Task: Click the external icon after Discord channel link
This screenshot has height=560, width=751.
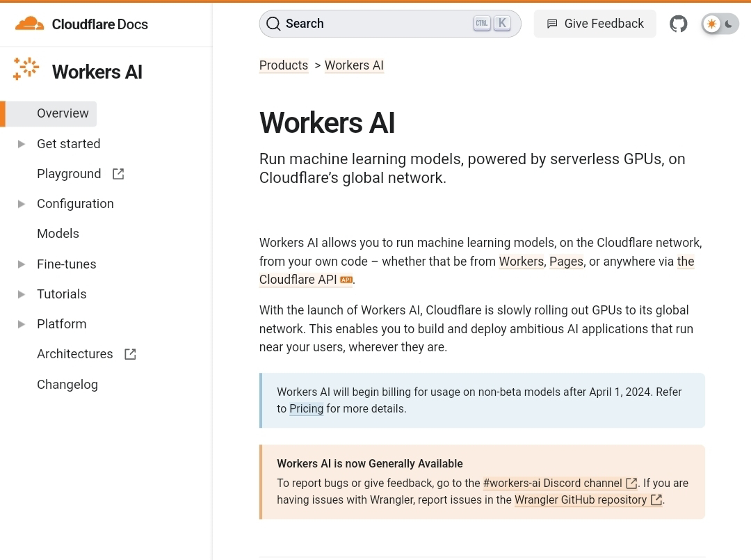Action: coord(631,483)
